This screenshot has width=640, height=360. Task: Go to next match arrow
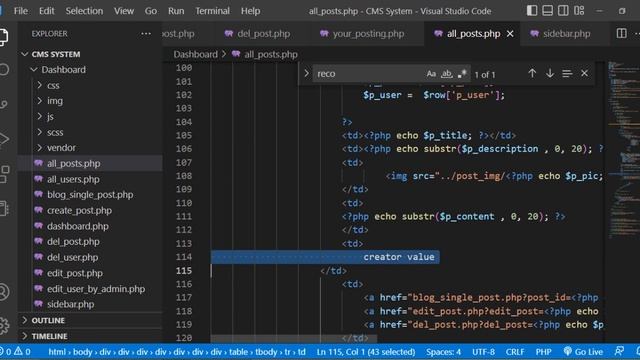[x=549, y=73]
